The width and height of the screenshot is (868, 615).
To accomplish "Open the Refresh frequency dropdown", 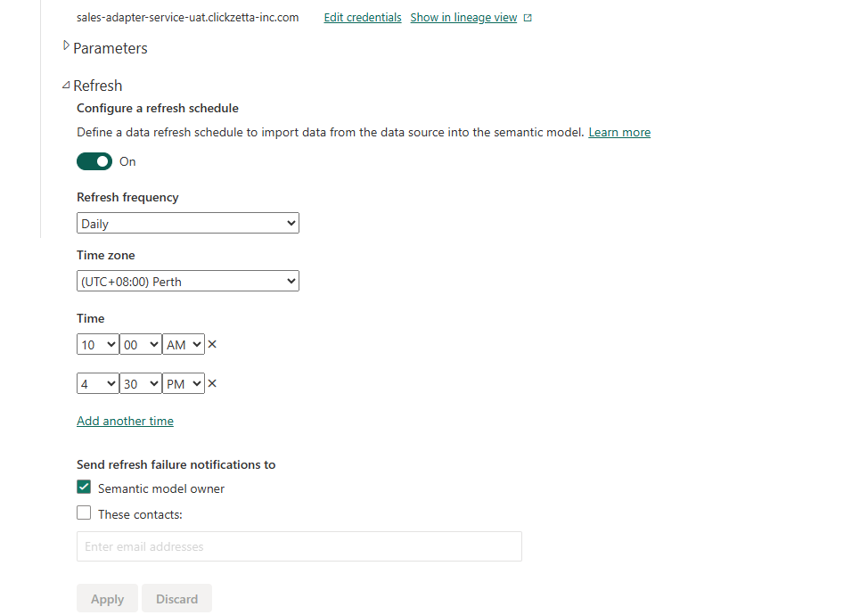I will tap(187, 224).
